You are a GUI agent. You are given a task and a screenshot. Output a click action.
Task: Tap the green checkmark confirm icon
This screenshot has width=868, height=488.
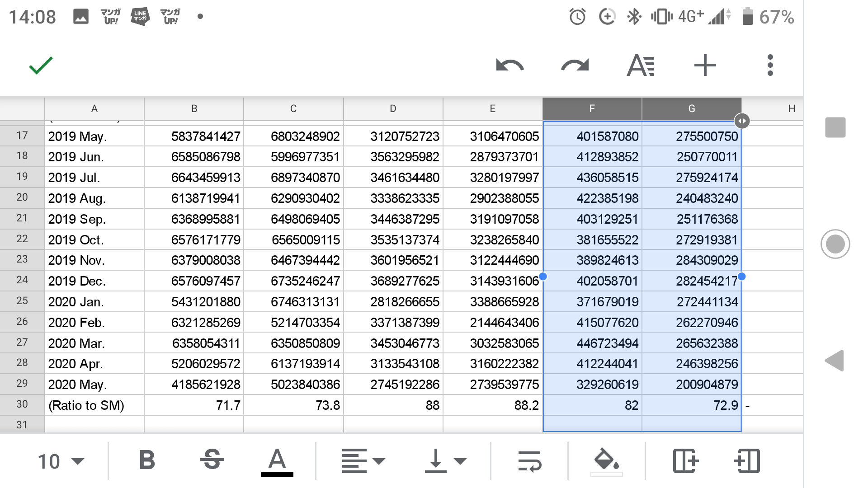pos(41,66)
